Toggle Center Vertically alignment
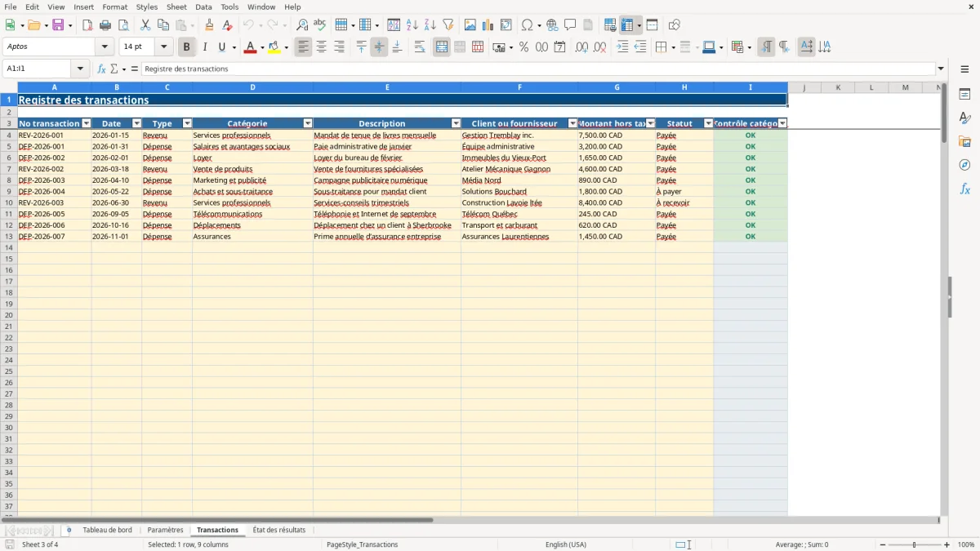 [379, 47]
